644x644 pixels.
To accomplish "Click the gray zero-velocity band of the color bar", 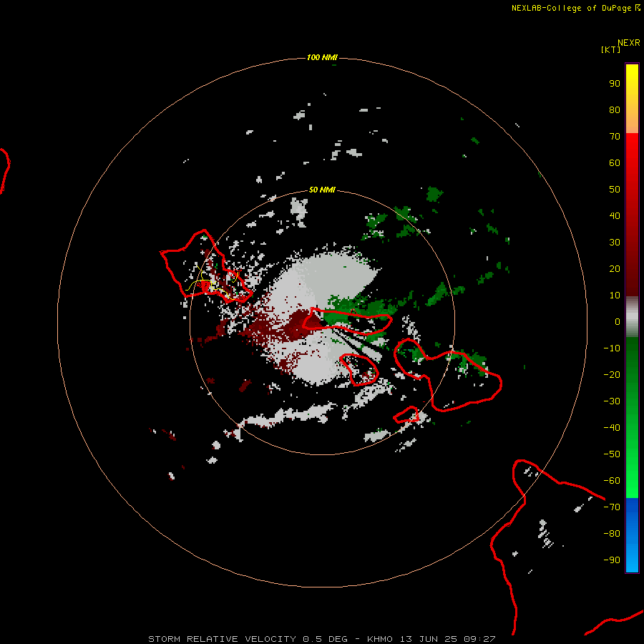I will pos(632,317).
